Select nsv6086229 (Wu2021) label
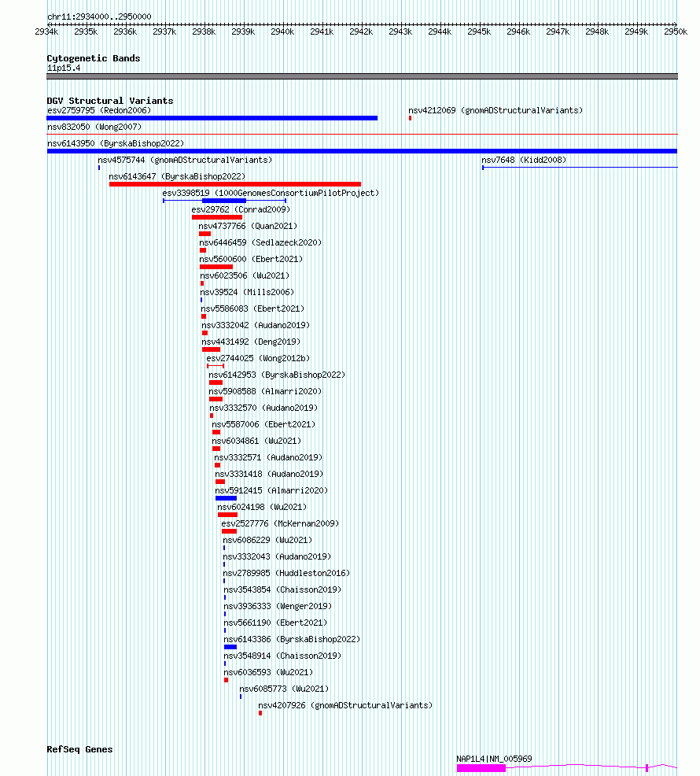Viewport: 700px width, 776px height. [267, 540]
